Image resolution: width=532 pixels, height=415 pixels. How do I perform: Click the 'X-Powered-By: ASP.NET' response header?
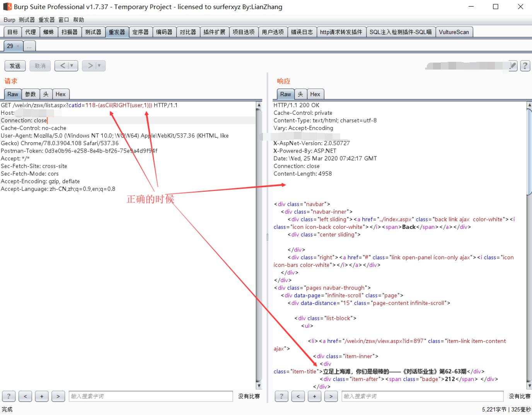[x=305, y=151]
